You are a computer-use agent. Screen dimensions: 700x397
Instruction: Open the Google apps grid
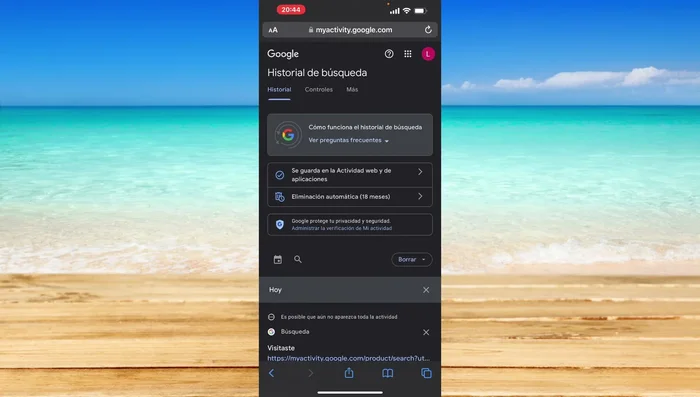408,54
